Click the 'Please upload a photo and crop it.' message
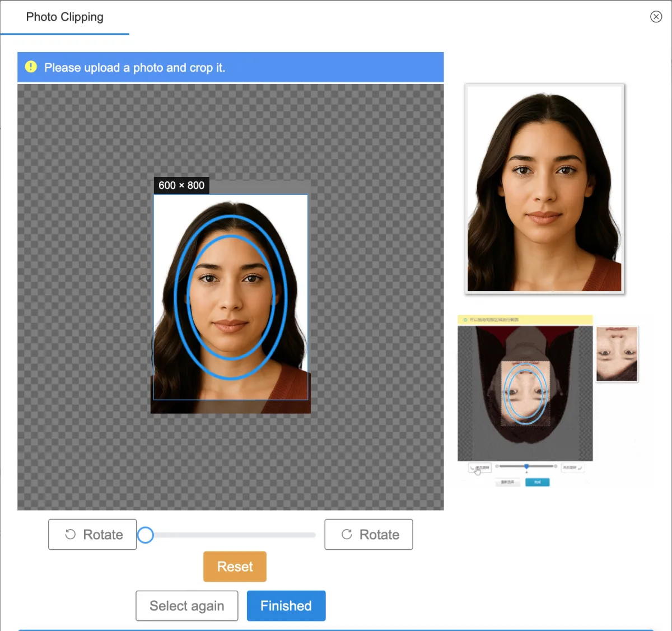 coord(134,68)
